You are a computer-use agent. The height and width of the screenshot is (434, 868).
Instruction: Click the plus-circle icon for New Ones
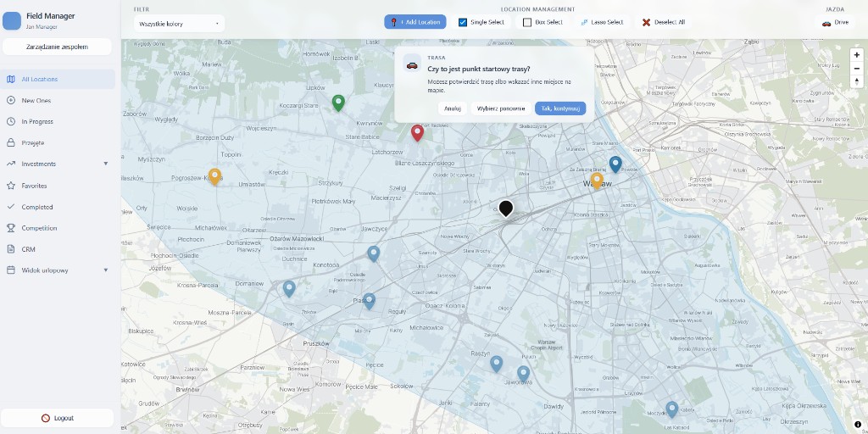point(10,100)
